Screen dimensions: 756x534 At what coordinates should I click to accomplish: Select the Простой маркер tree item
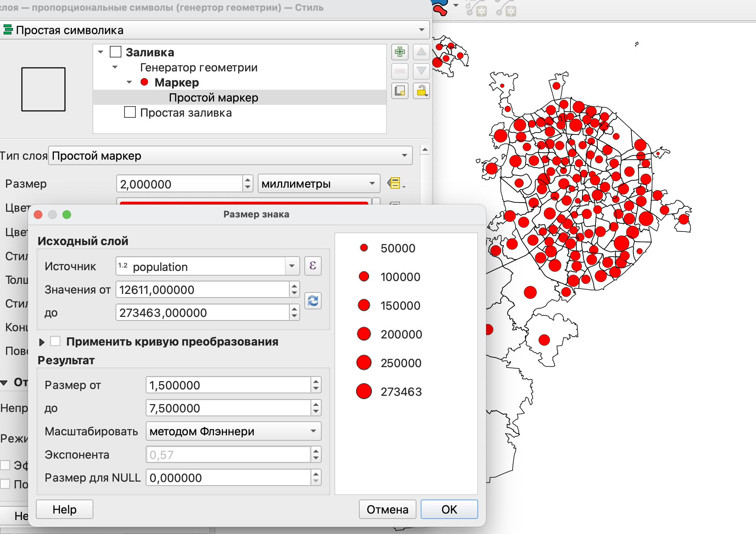click(x=213, y=98)
